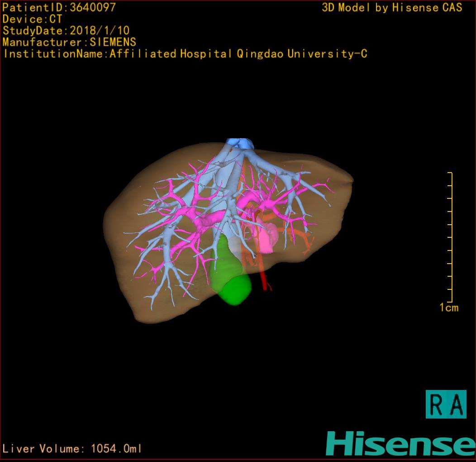
Task: Click the StudyDate 2018/1/10 text
Action: click(x=66, y=31)
